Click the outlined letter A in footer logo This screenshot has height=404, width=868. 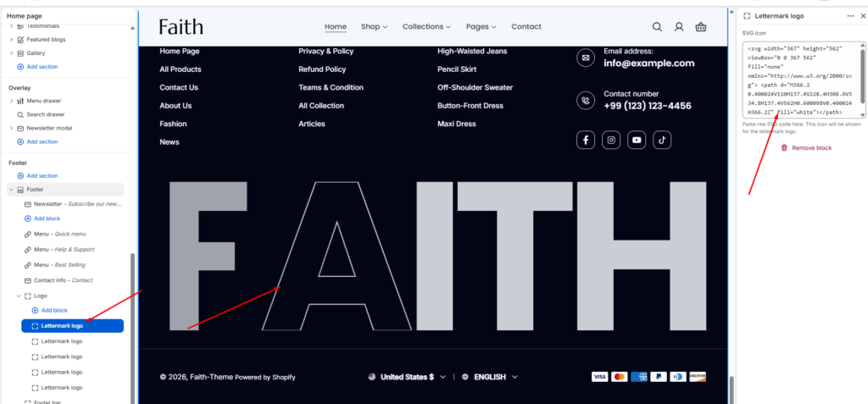(337, 256)
